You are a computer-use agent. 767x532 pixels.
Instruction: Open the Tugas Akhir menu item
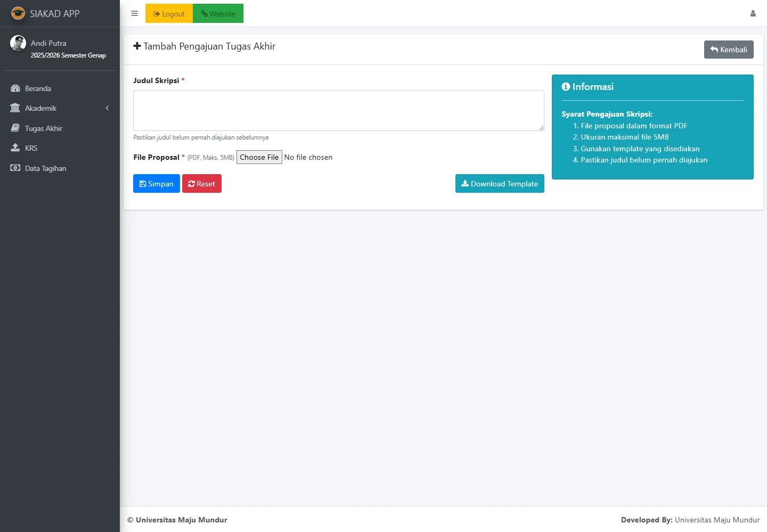coord(44,128)
